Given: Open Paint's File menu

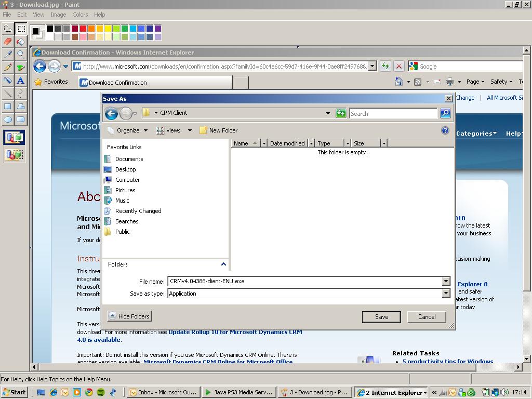Looking at the screenshot, I should [7, 15].
